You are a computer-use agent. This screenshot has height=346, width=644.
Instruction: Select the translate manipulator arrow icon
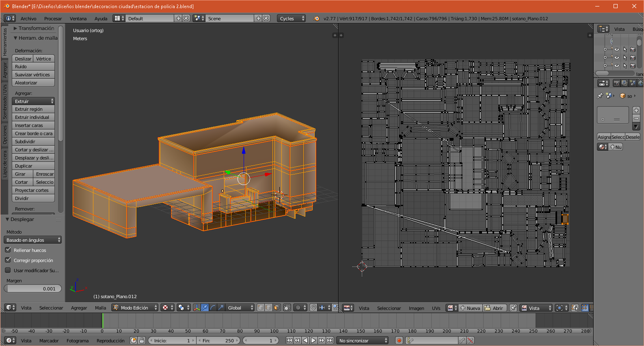[x=205, y=308]
